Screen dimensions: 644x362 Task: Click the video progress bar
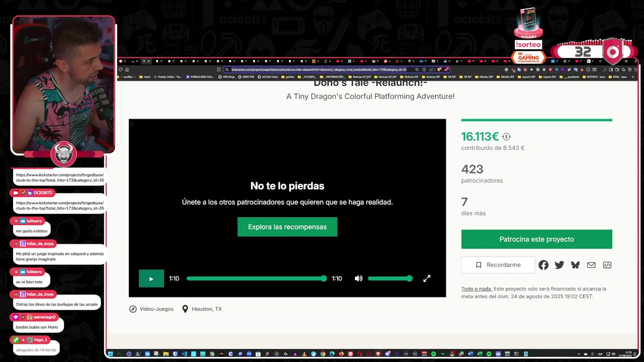pyautogui.click(x=256, y=279)
